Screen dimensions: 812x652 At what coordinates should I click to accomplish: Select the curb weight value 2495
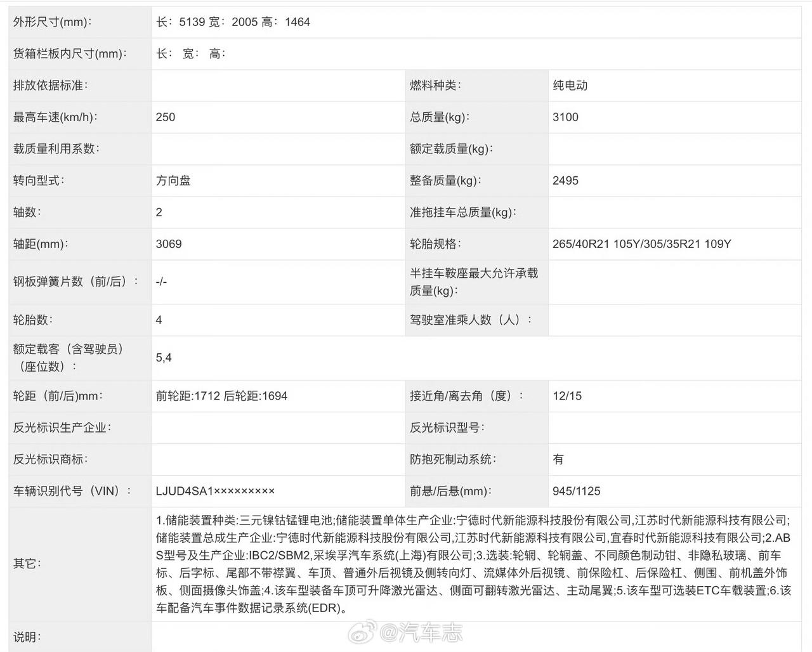(x=565, y=181)
